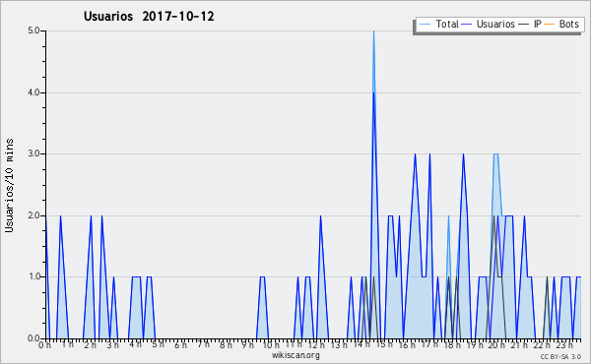The image size is (591, 364).
Task: Click the '1.0' y-axis value
Action: (x=33, y=276)
